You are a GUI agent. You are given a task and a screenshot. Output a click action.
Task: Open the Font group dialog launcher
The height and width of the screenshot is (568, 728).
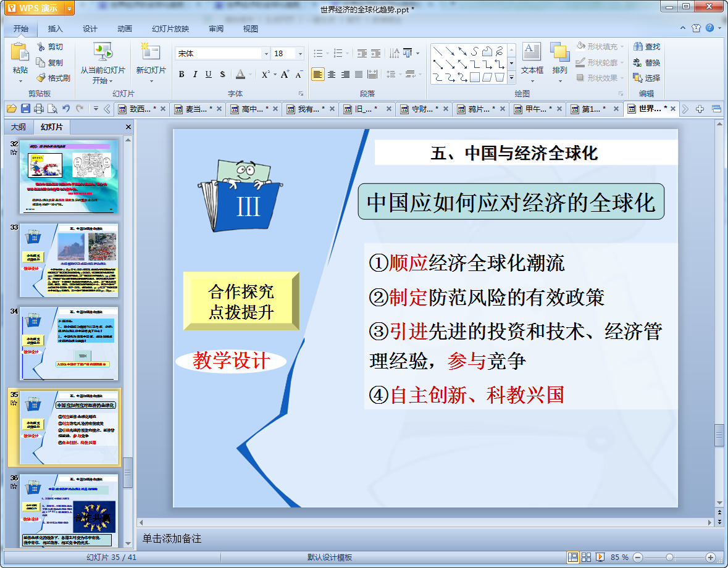301,94
